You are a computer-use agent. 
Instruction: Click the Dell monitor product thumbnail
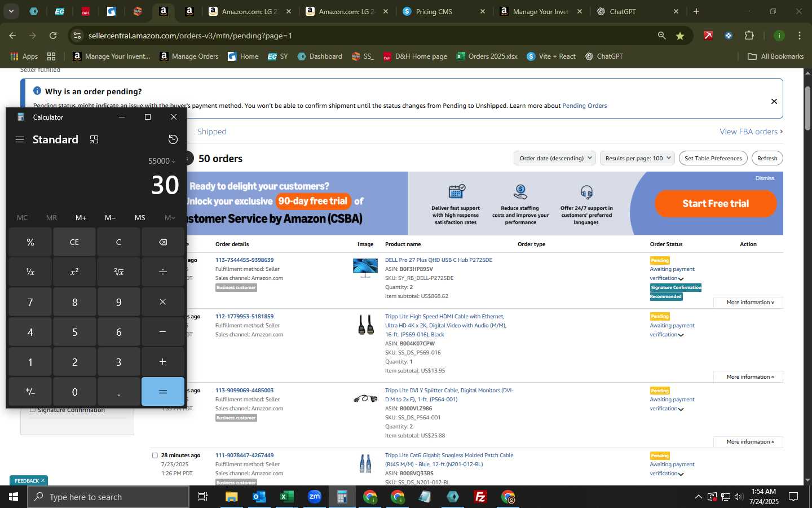pos(365,268)
